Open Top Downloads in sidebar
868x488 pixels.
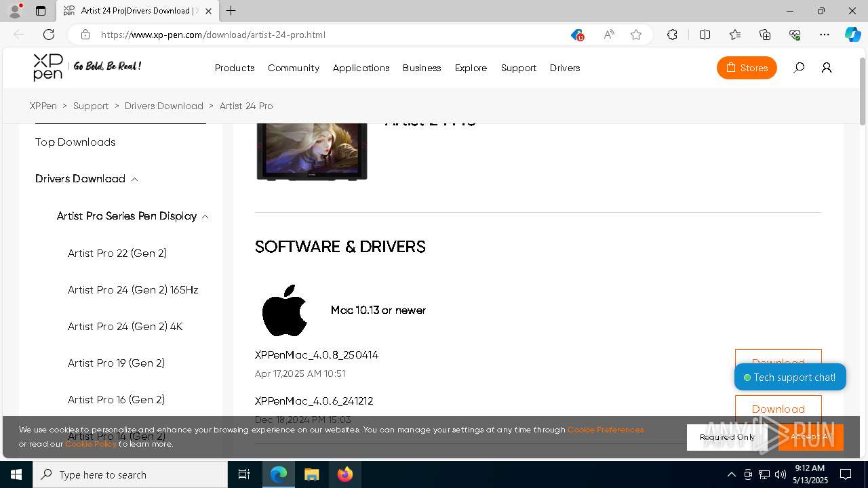point(75,142)
